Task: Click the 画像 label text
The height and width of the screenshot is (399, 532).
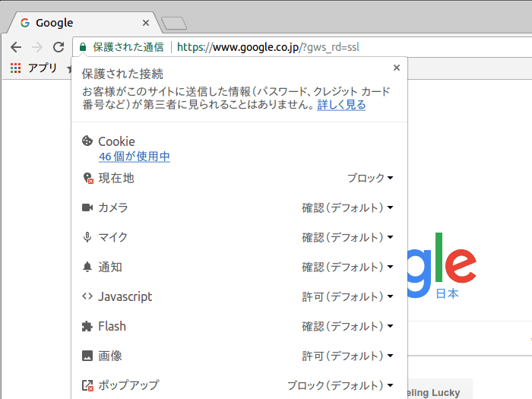Action: [x=110, y=356]
